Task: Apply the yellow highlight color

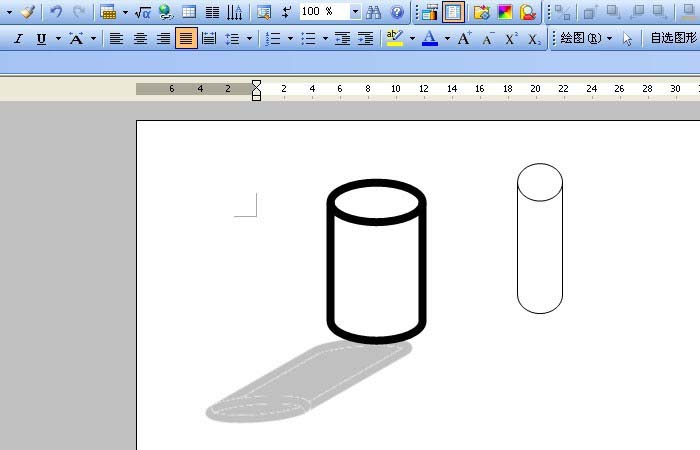Action: coord(393,39)
